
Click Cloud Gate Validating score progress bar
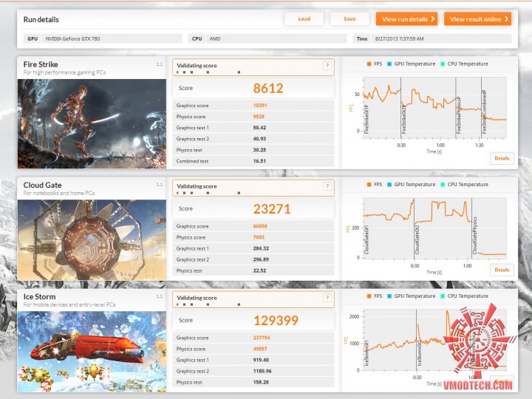(208, 193)
